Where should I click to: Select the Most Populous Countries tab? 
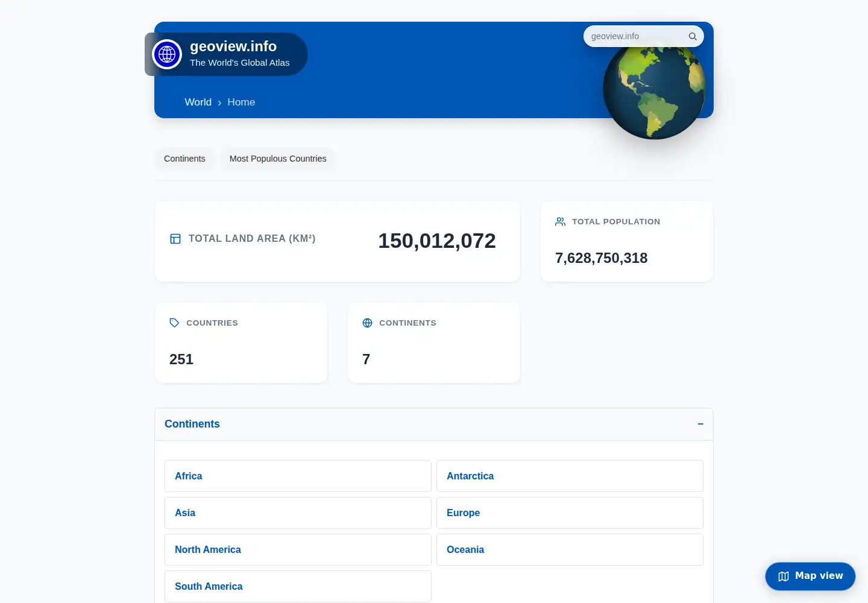[x=278, y=159]
